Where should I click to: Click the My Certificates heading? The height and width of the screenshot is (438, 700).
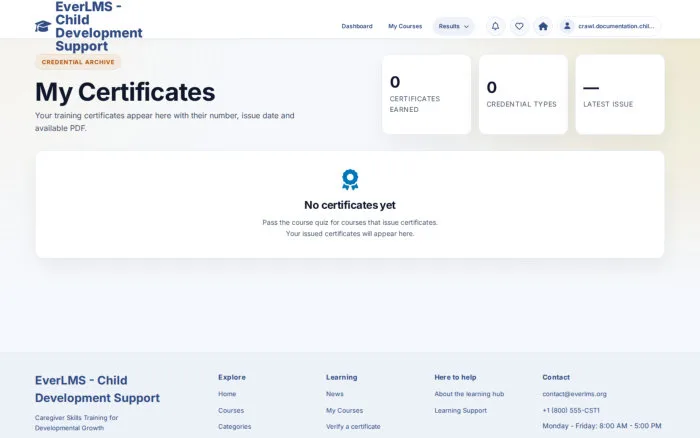coord(125,92)
